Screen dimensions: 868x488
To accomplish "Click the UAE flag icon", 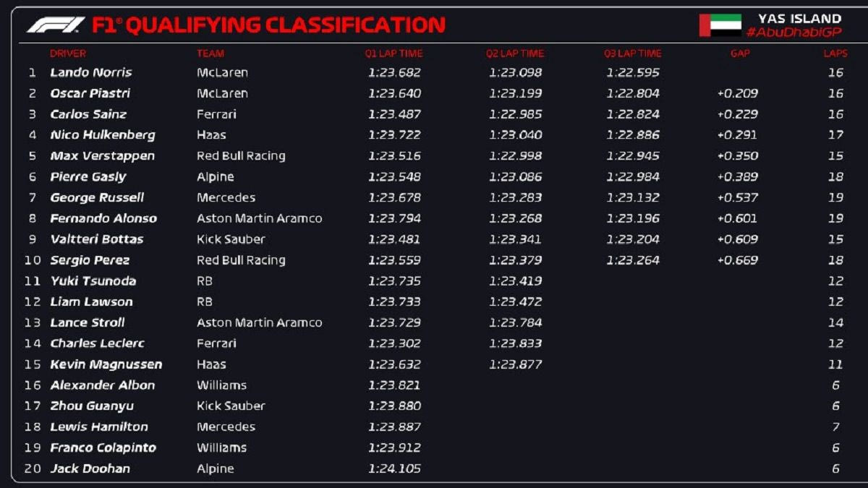I will click(720, 25).
